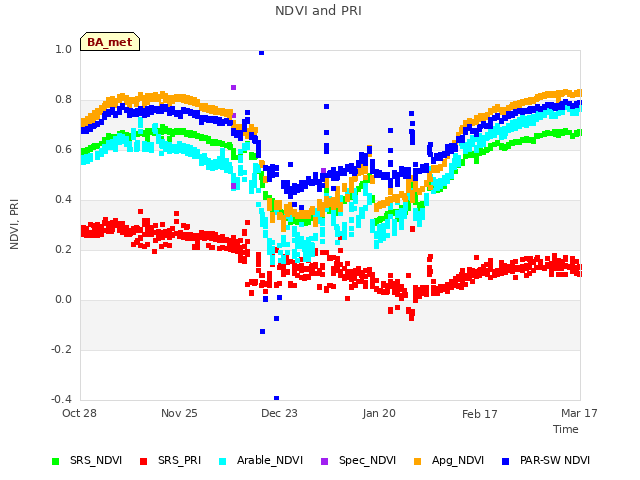Click the orange Apg_NDVI legend swatch
The image size is (640, 480).
tap(417, 461)
